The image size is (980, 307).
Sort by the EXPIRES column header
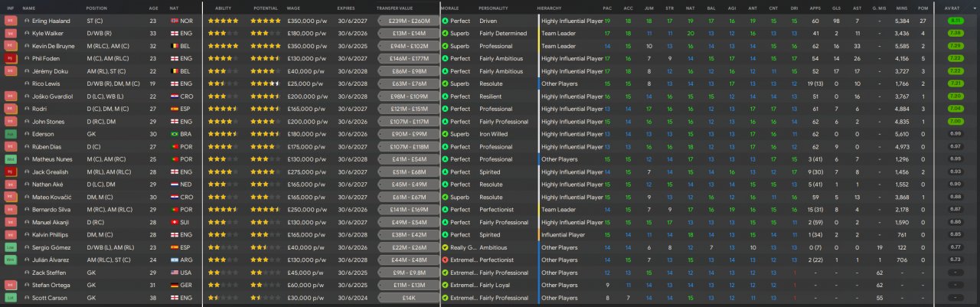[346, 8]
